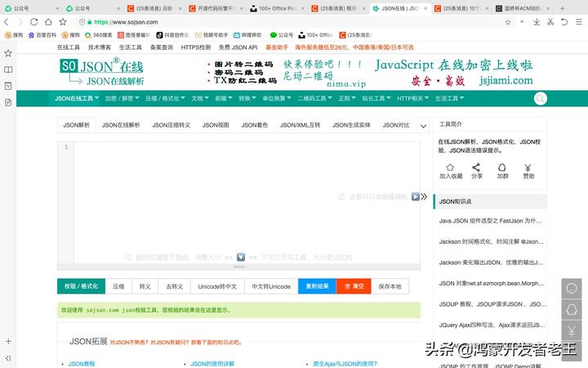Click the 保存本地 button
Image resolution: width=588 pixels, height=368 pixels.
pos(390,286)
